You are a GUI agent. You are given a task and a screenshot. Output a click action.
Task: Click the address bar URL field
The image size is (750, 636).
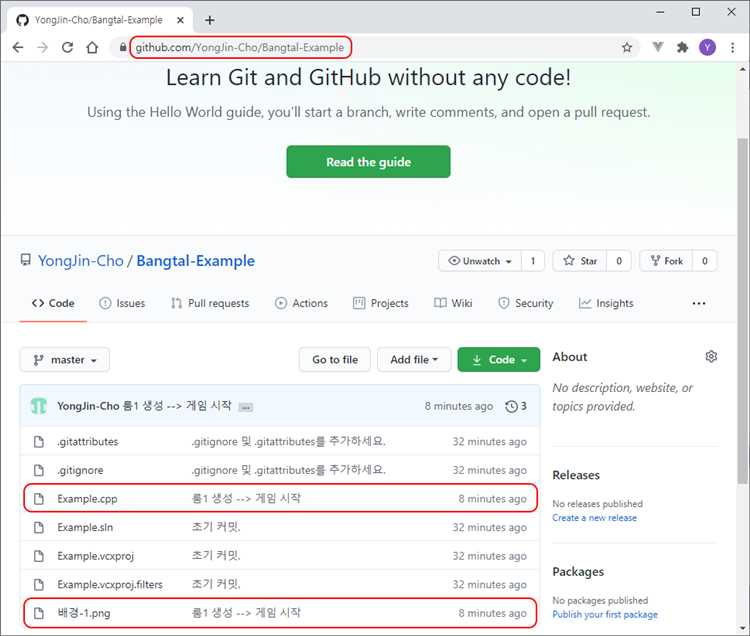(373, 47)
